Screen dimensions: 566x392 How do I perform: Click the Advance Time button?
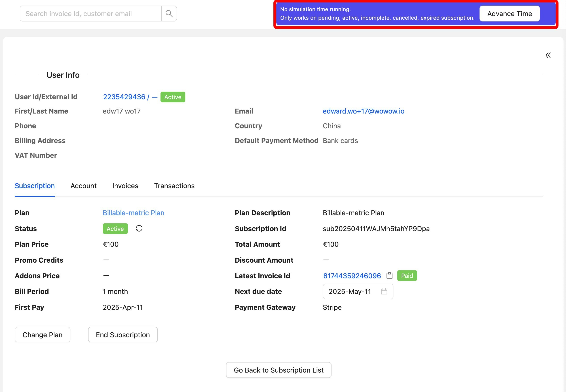coord(509,13)
